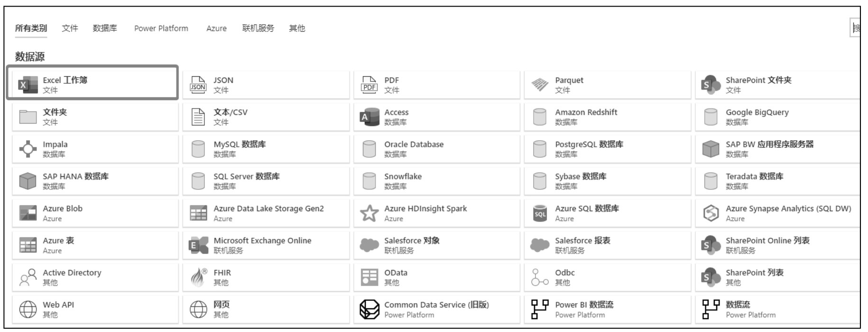The image size is (868, 332).
Task: Select the Access database icon
Action: (369, 117)
